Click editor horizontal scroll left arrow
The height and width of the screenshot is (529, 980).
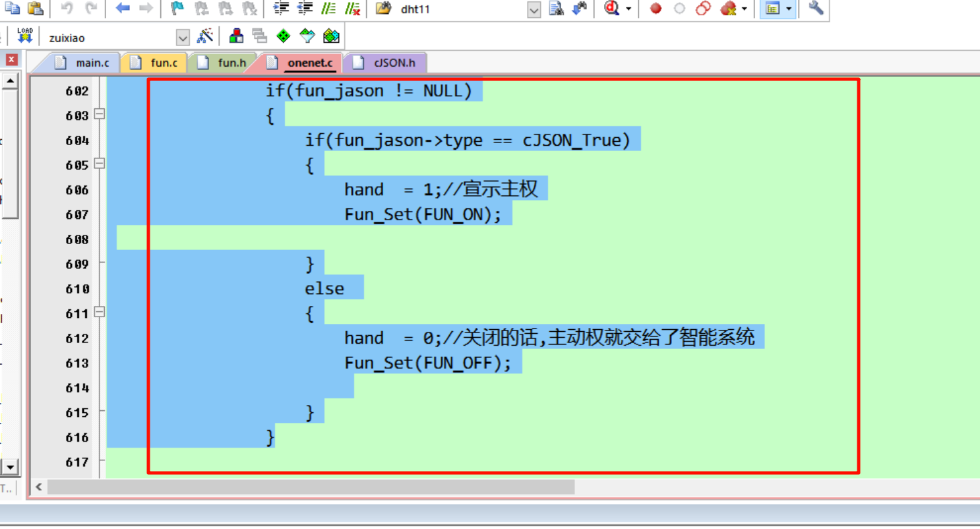39,487
